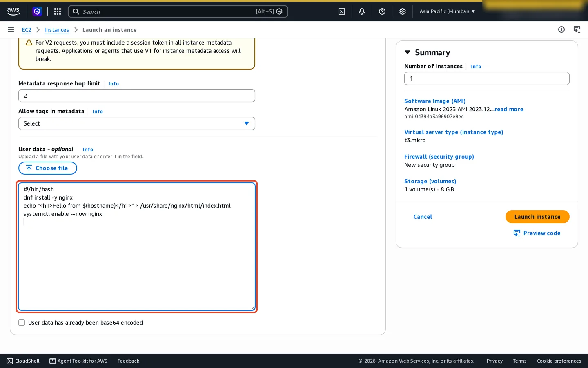This screenshot has height=368, width=588.
Task: Open the Privacy footer link
Action: [x=494, y=361]
